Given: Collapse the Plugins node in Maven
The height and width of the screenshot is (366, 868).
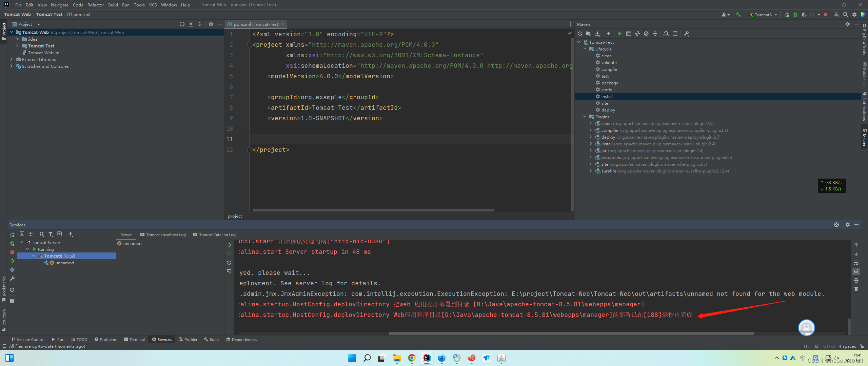Looking at the screenshot, I should [x=585, y=117].
